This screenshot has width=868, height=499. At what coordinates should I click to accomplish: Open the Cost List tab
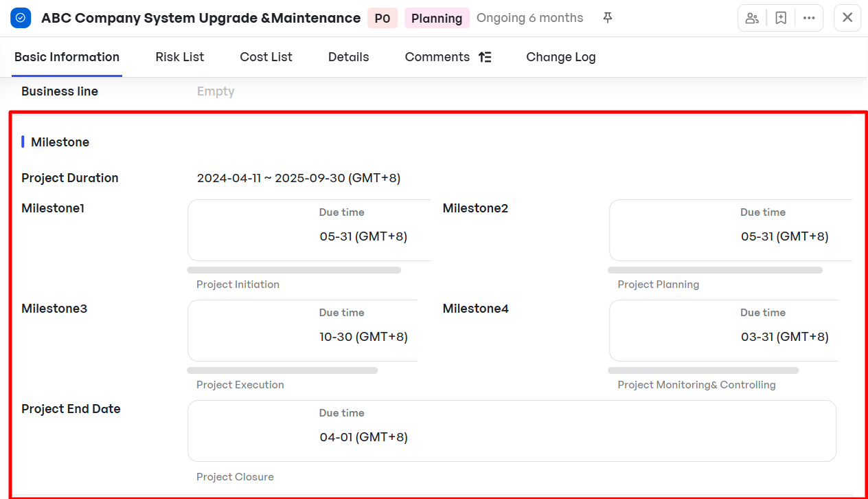click(266, 57)
